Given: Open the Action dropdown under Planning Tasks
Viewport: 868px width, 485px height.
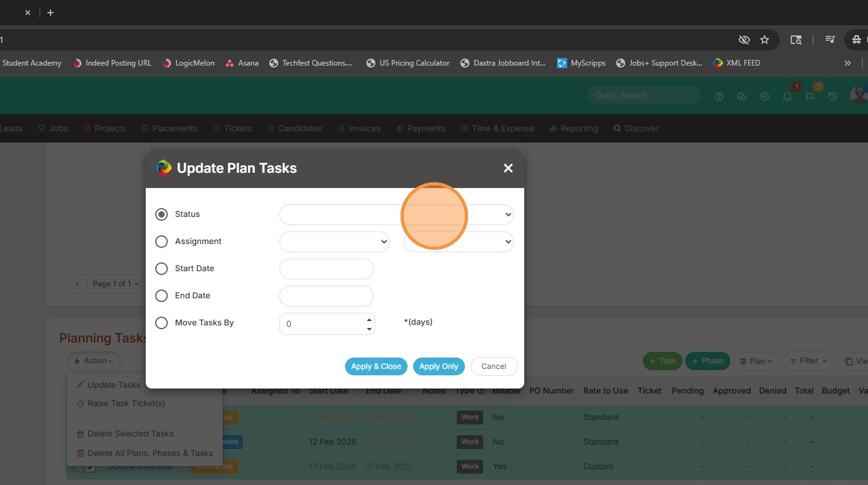Looking at the screenshot, I should click(93, 361).
